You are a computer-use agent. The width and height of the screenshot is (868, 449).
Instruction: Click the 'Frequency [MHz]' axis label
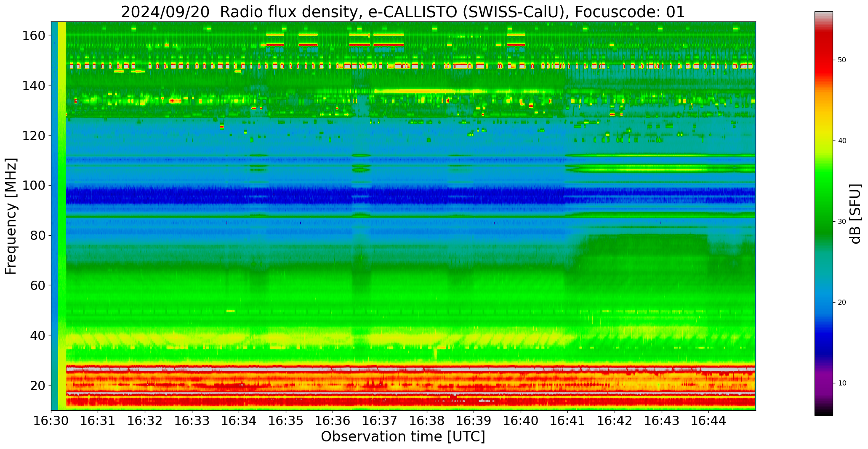(x=11, y=216)
